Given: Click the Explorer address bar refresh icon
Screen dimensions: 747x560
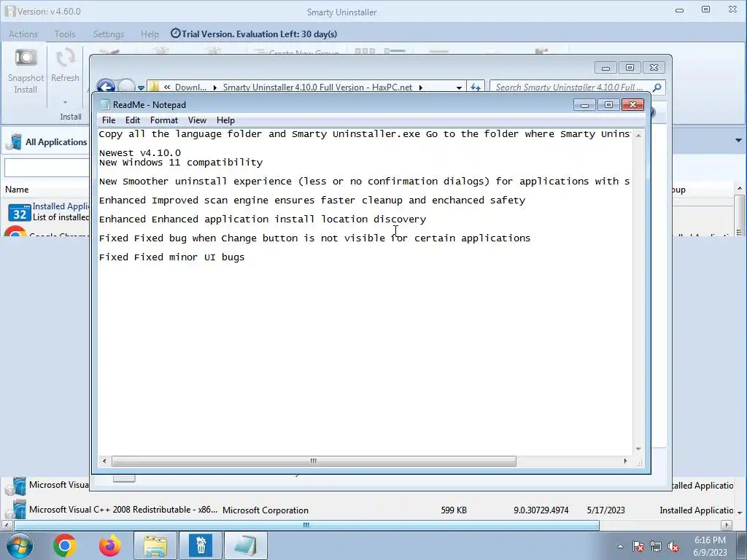Looking at the screenshot, I should coord(476,87).
